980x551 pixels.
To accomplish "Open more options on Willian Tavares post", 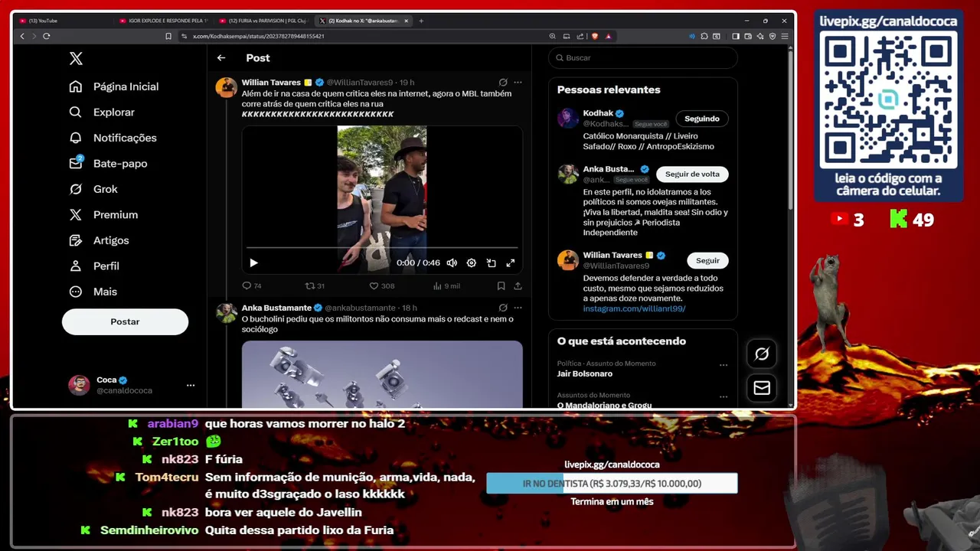I will pyautogui.click(x=518, y=82).
